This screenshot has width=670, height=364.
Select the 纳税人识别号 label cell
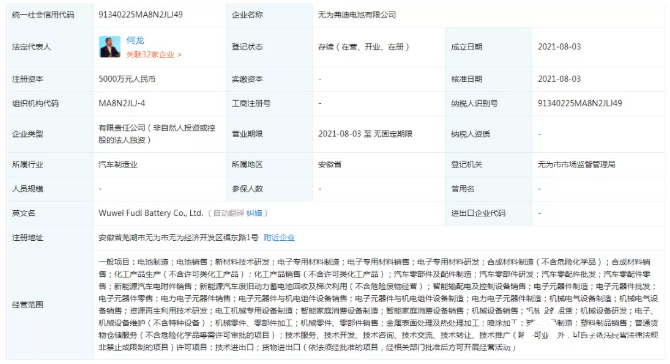[x=489, y=103]
